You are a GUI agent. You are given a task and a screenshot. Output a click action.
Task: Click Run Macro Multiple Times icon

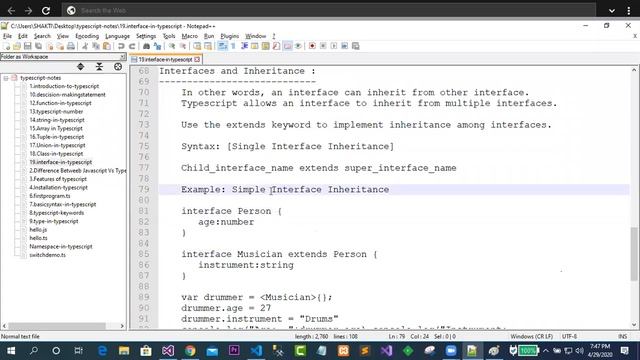344,46
